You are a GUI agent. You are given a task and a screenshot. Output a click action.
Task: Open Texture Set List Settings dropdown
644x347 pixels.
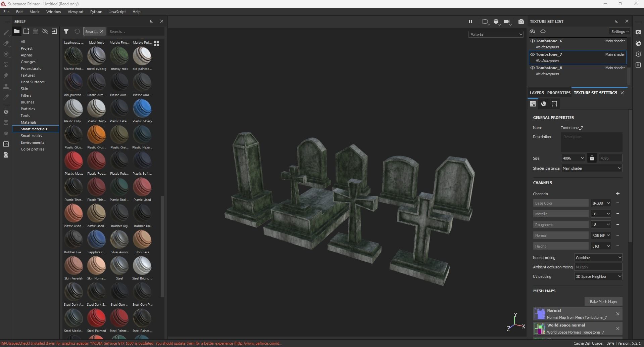pos(620,32)
